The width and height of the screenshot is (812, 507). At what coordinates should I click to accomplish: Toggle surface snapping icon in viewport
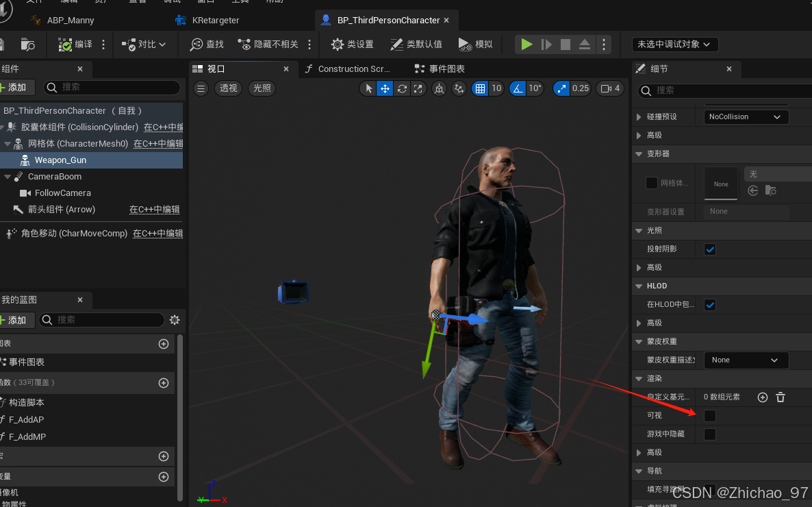tap(459, 88)
